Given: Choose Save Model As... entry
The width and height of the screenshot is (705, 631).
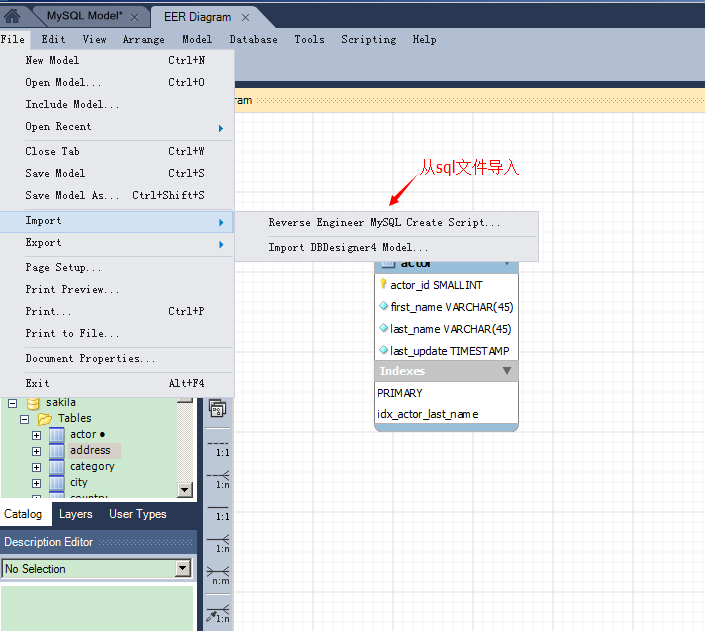Looking at the screenshot, I should tap(117, 196).
